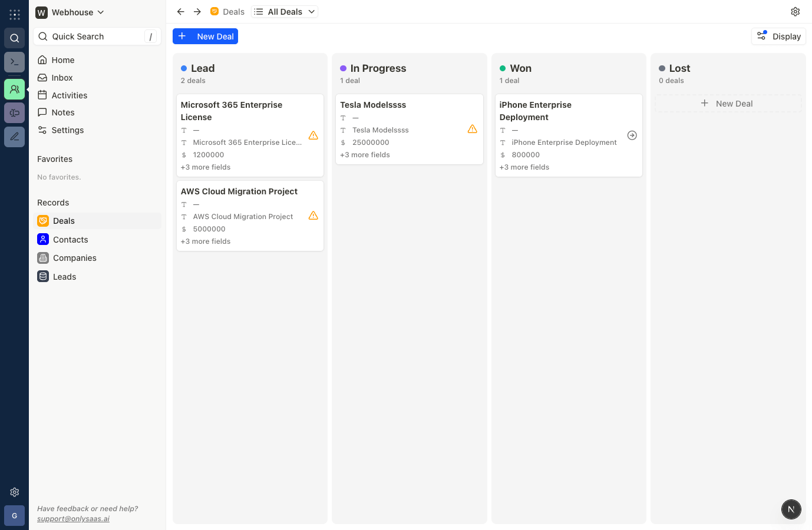Expand +3 more fields on Tesla card
The width and height of the screenshot is (812, 530).
tap(365, 155)
